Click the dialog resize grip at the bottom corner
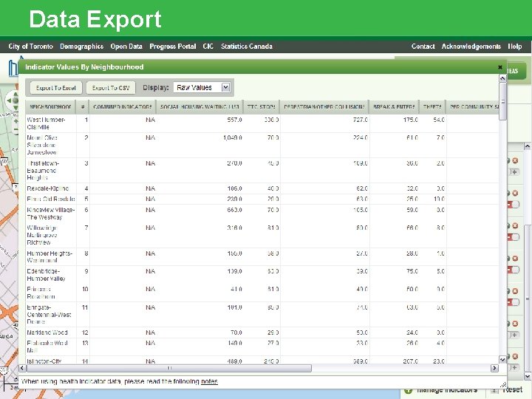 (x=503, y=385)
